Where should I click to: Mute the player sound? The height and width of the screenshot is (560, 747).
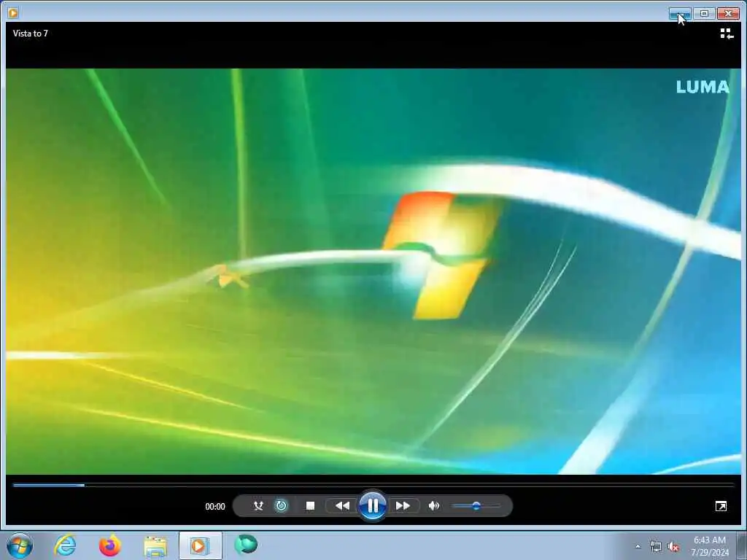[x=433, y=506]
